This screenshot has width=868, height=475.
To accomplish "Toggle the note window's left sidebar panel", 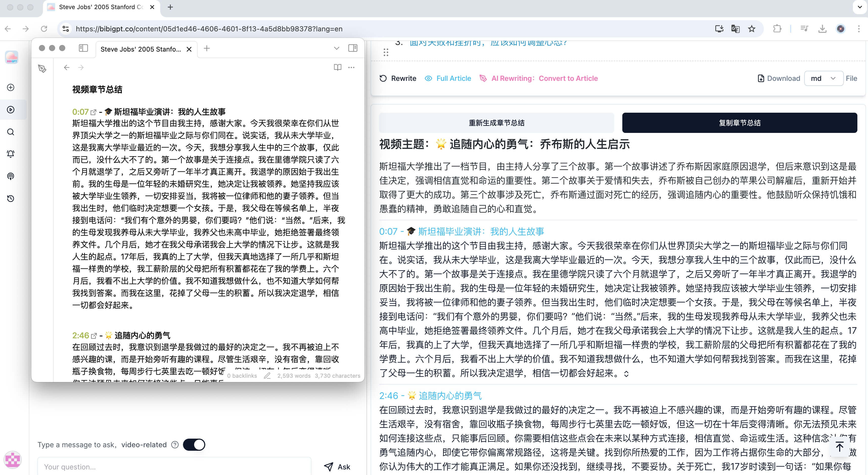I will click(83, 48).
